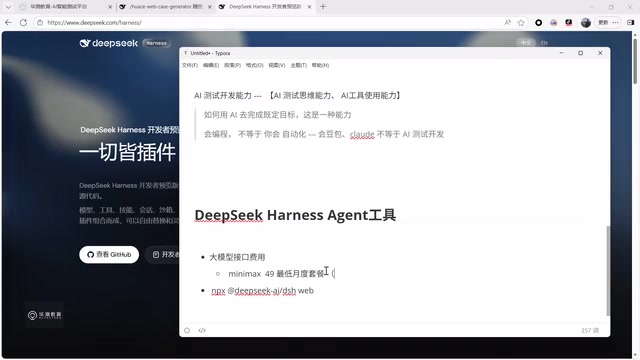Close the DeepSeek Harness browser tab
640x360 pixels.
[309, 7]
